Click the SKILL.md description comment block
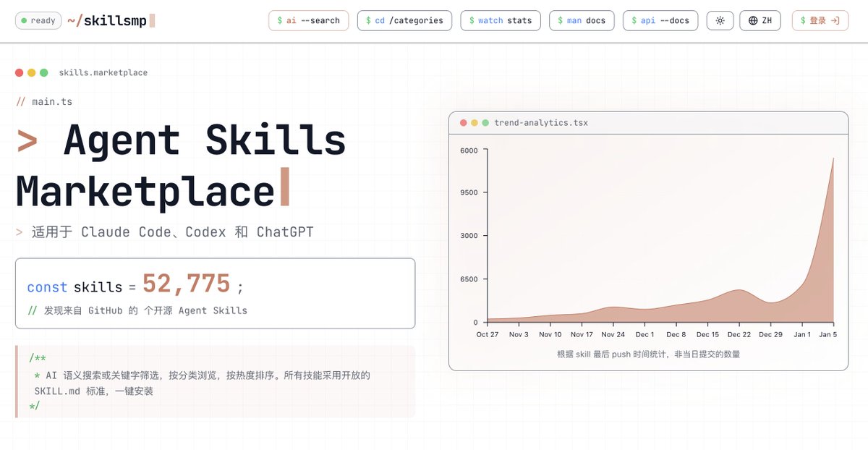868x450 pixels. (x=216, y=382)
